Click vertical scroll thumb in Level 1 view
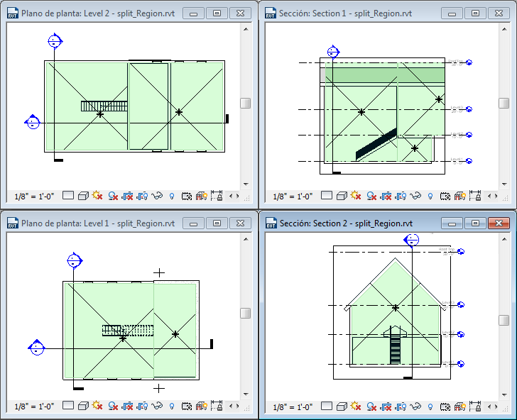The image size is (517, 420). tap(245, 313)
